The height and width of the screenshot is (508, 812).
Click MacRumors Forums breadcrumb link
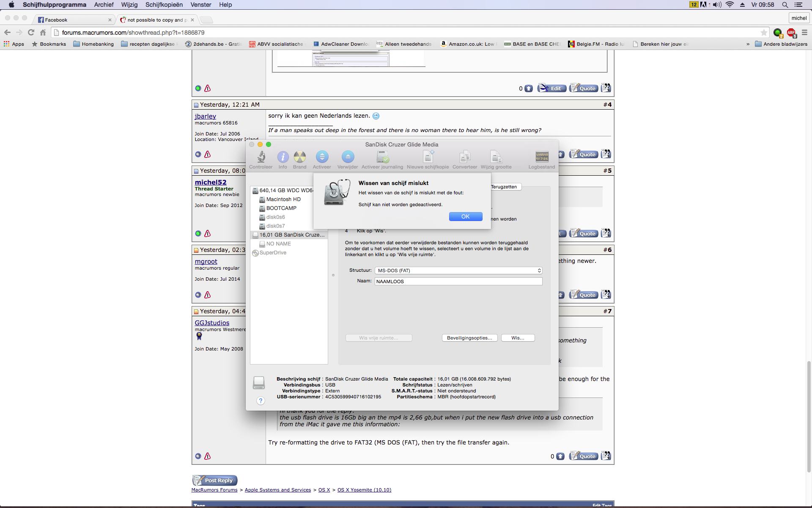pos(214,490)
